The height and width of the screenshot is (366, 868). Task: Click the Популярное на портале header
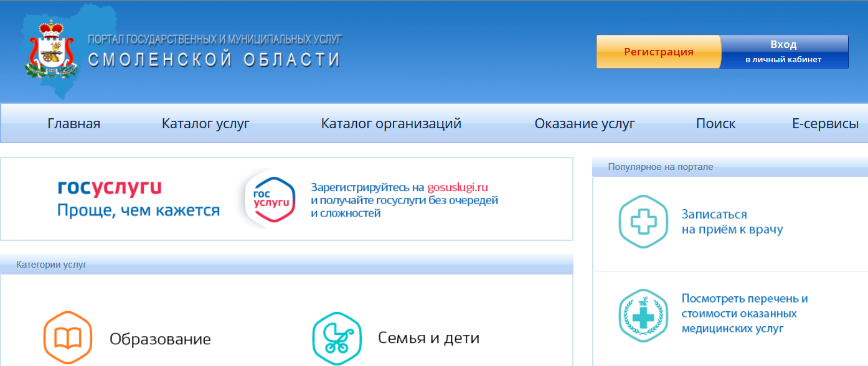pos(661,167)
